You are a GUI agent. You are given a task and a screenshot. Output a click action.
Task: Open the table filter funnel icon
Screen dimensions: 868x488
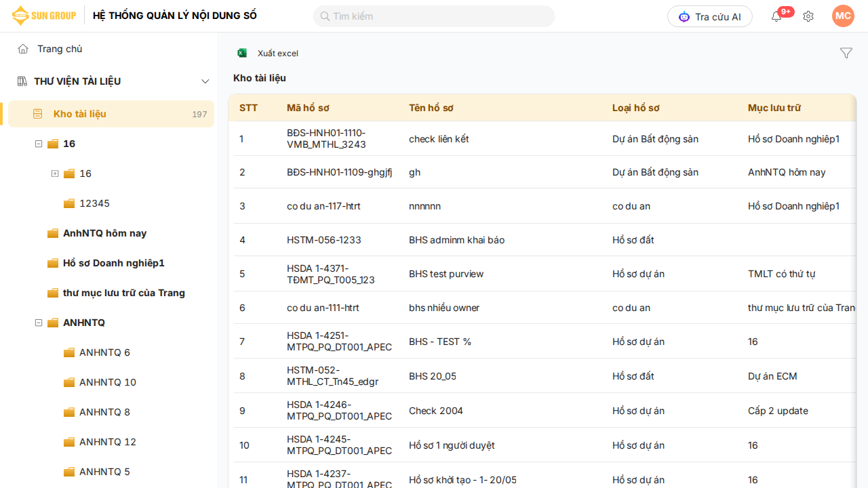tap(846, 53)
